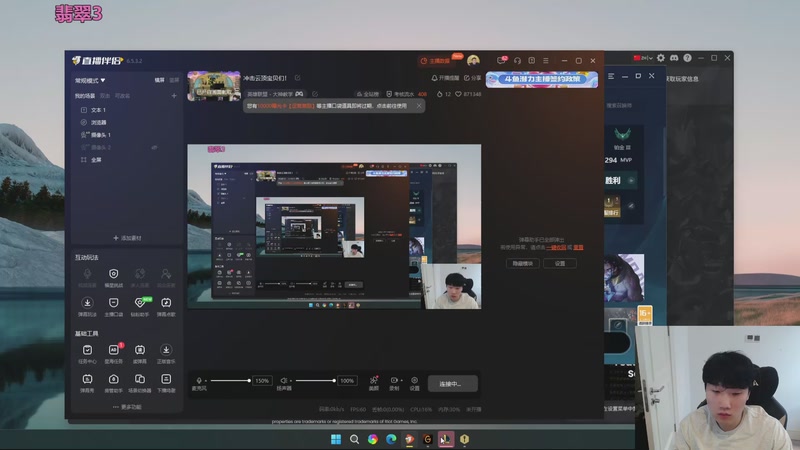Click the headset customer service icon
Viewport: 800px width, 450px height.
[x=517, y=60]
